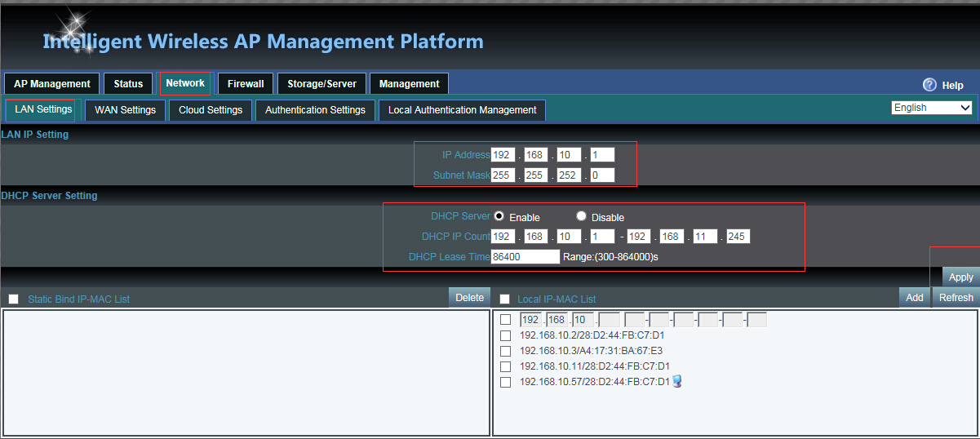
Task: Click the 192.168.10.57/28:D2:44:FB:C7:D1 entry text
Action: 594,382
